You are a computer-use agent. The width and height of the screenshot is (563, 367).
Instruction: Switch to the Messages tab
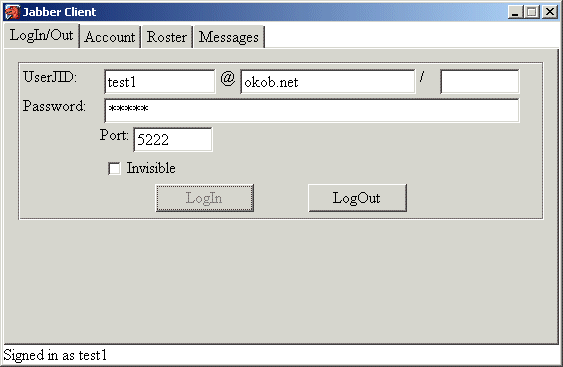(229, 37)
